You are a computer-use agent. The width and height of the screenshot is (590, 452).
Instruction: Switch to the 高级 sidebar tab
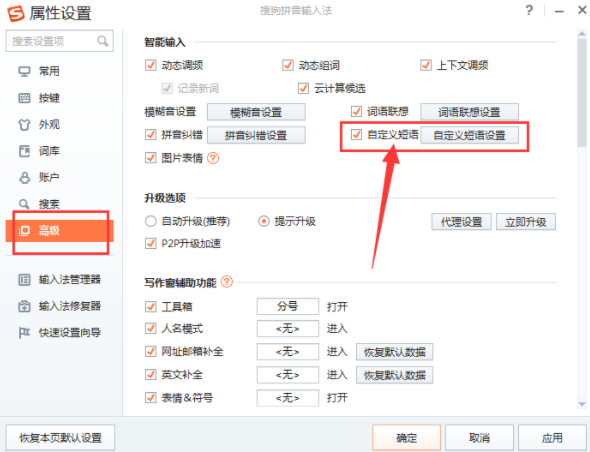[x=59, y=230]
